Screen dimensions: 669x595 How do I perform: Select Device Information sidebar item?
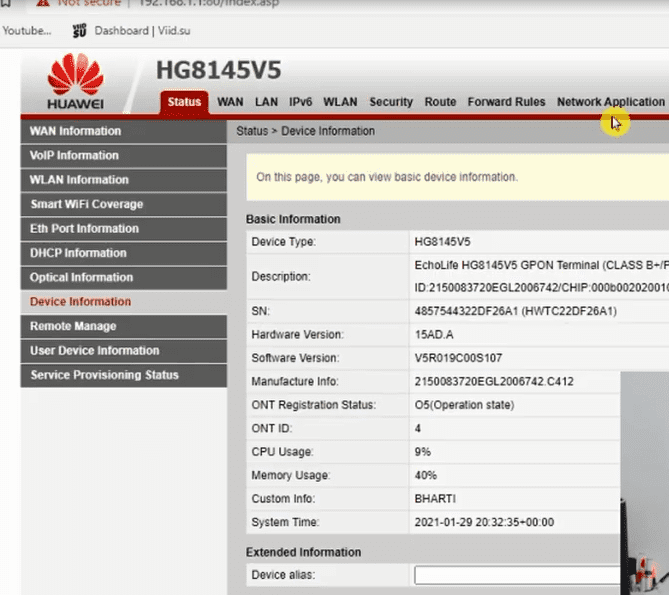click(124, 302)
